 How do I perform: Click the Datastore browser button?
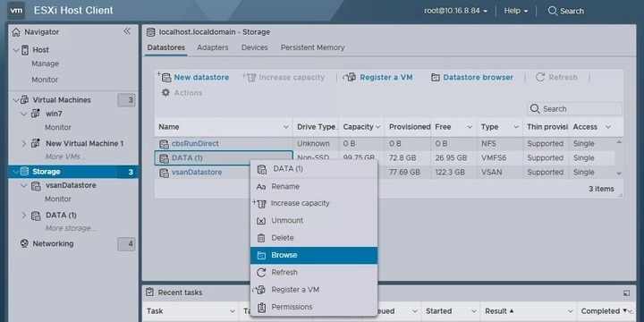tap(472, 77)
